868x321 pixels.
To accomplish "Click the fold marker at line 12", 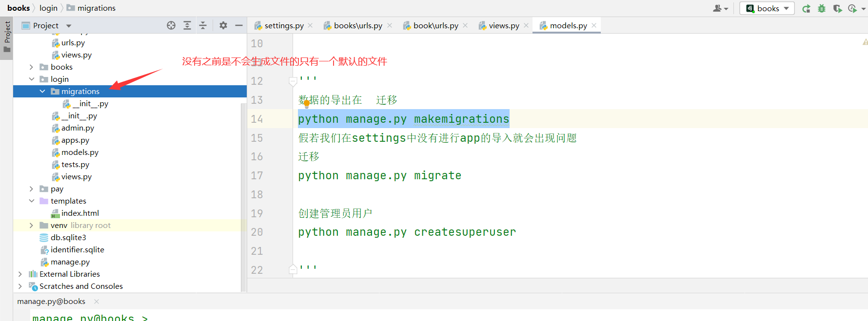I will pos(293,81).
